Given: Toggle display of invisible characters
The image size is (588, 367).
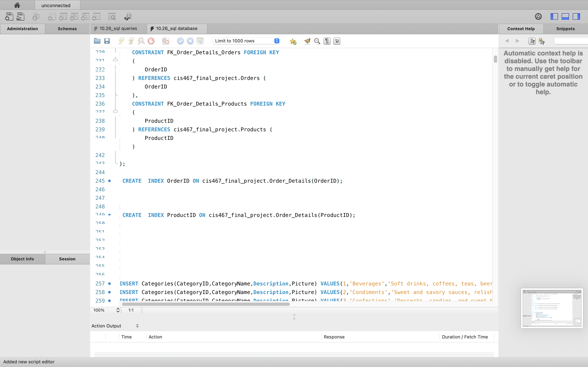Looking at the screenshot, I should pyautogui.click(x=326, y=41).
